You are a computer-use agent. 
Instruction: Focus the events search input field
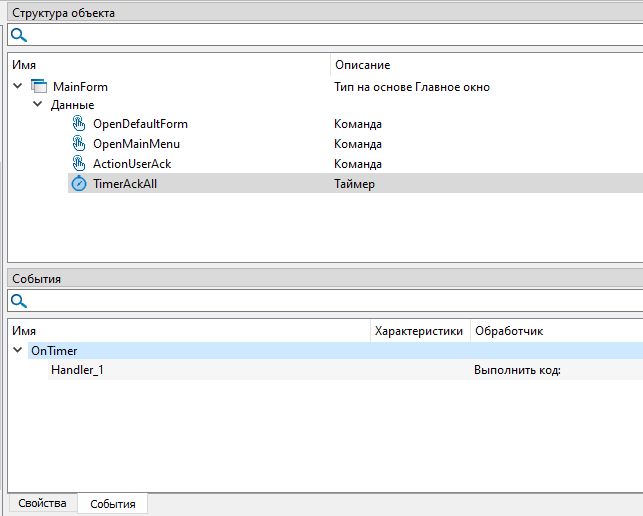330,301
